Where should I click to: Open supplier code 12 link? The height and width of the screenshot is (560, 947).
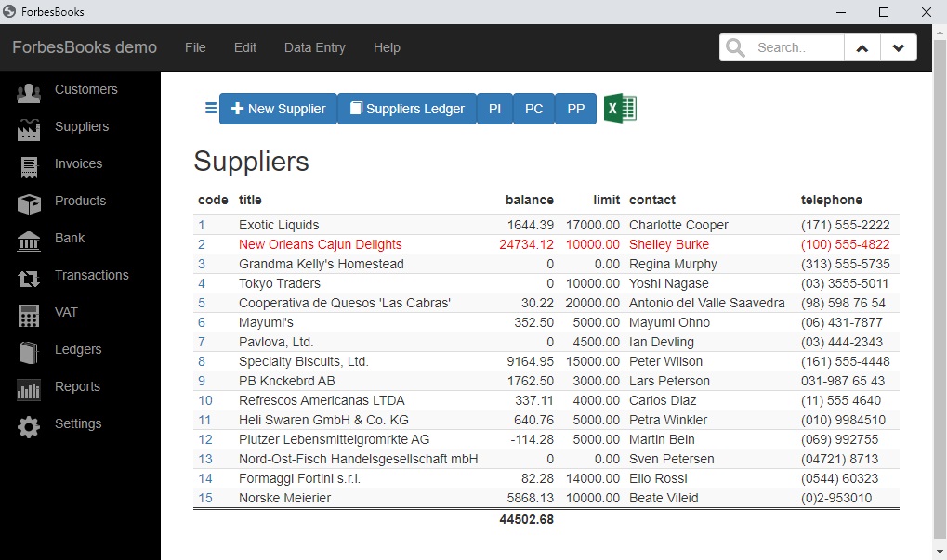pos(205,439)
